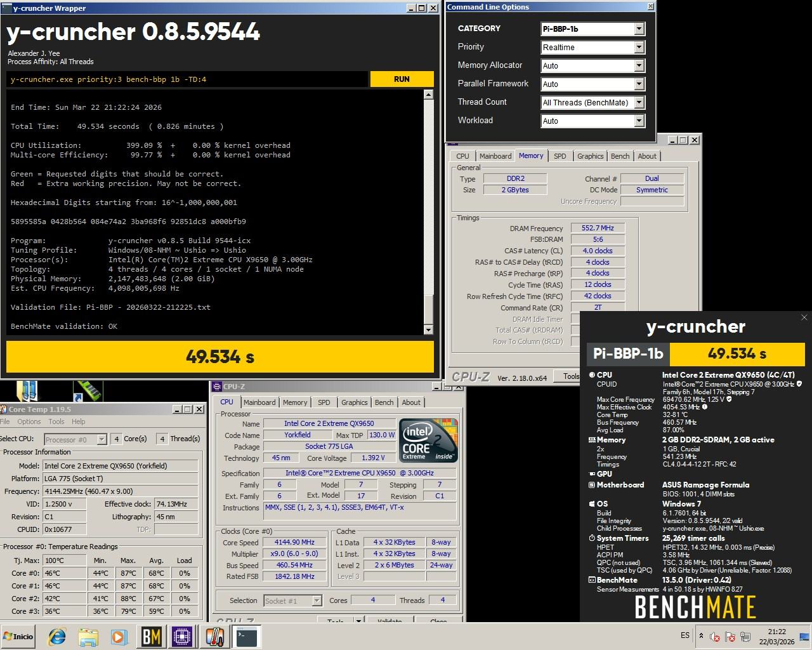Open SPD tab in lower CPU-Z window
Screen dimensions: 812x650
click(x=324, y=402)
